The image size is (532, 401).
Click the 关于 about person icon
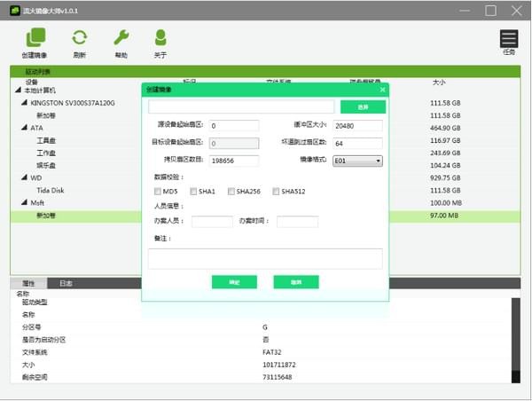click(x=160, y=38)
